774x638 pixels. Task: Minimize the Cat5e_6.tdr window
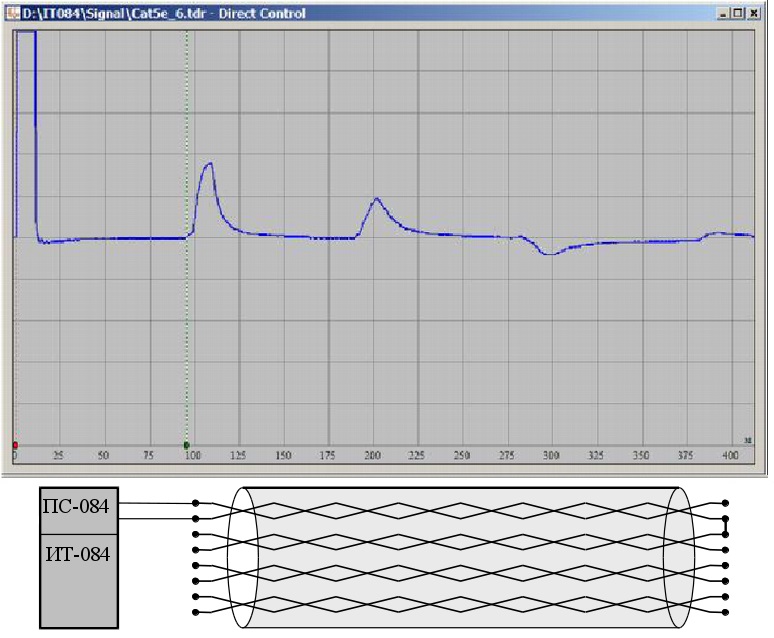723,14
